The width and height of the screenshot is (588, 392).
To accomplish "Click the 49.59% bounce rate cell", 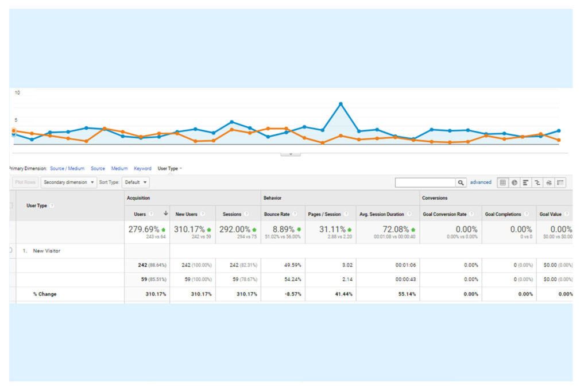I will coord(292,265).
